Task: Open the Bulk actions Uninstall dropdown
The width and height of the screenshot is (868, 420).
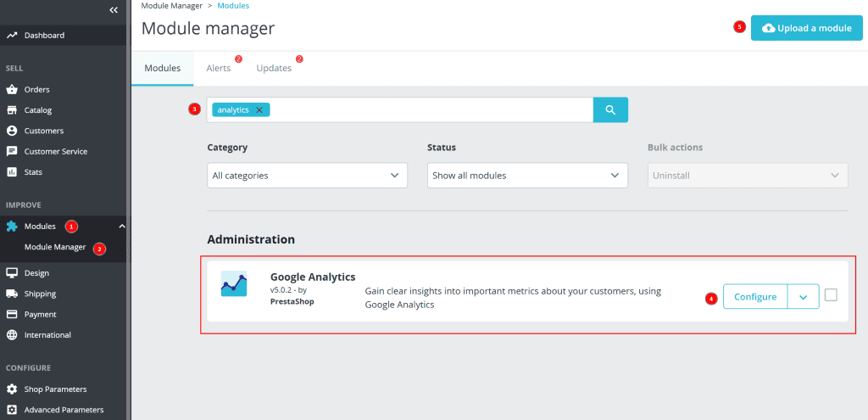Action: point(748,175)
